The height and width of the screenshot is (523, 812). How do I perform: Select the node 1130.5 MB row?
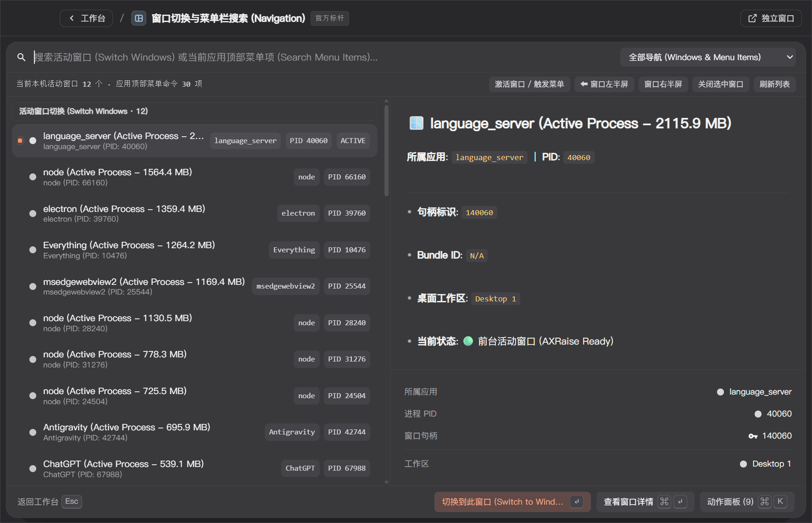pyautogui.click(x=195, y=323)
